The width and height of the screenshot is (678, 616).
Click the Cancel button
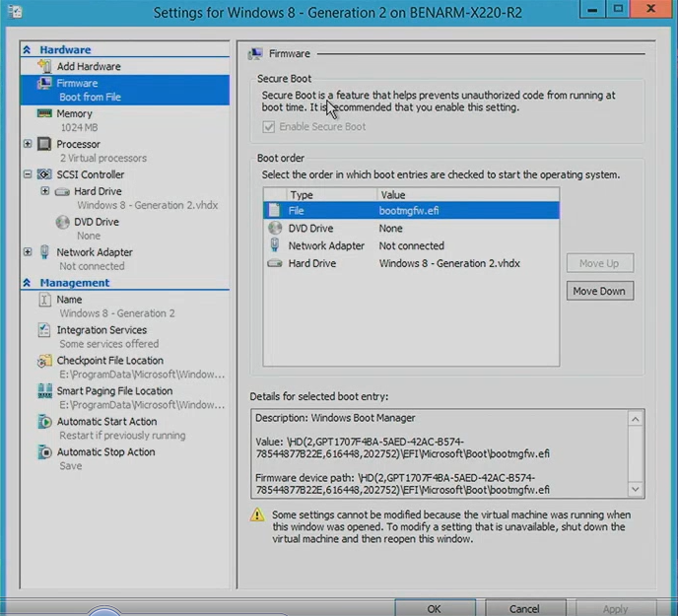(524, 608)
